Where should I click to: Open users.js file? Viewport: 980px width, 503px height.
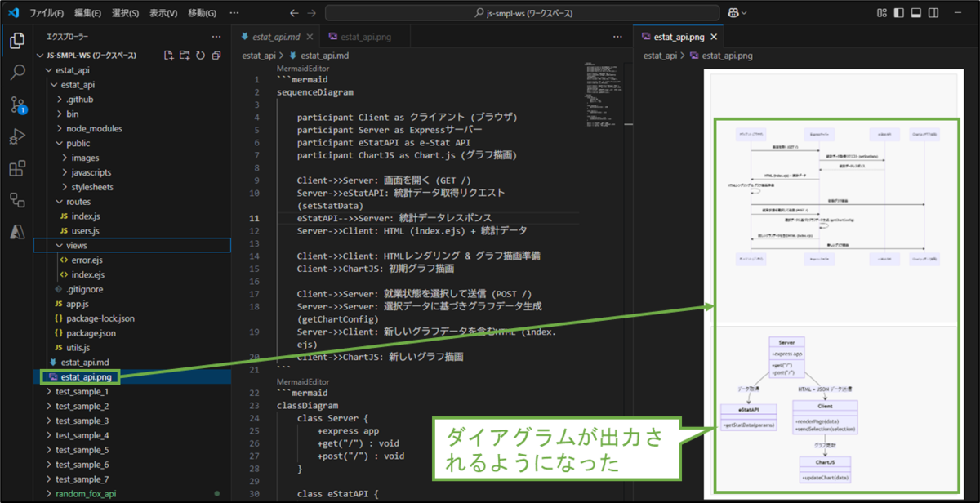coord(85,231)
